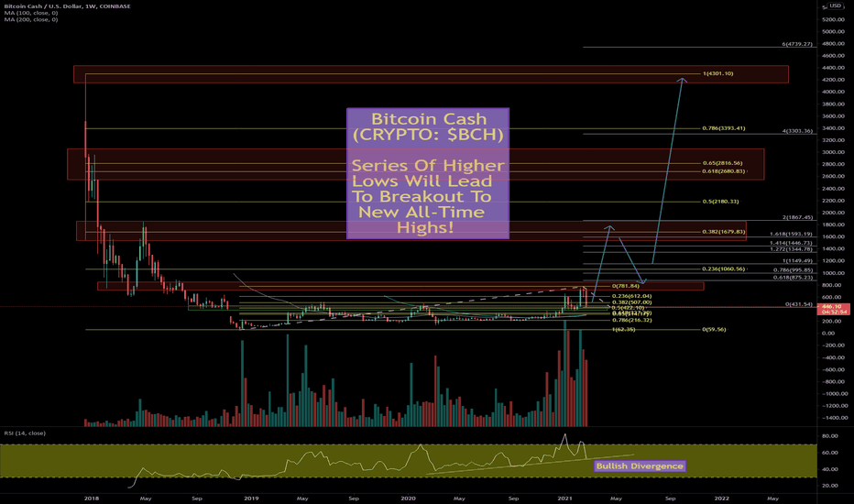Click the MA (200, close, 0) indicator label
This screenshot has width=854, height=504.
[x=30, y=19]
